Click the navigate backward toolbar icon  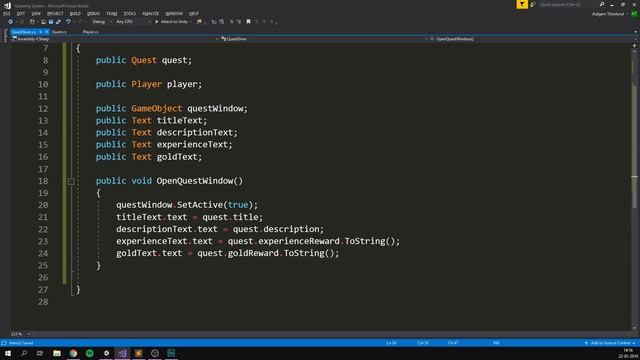pyautogui.click(x=10, y=22)
